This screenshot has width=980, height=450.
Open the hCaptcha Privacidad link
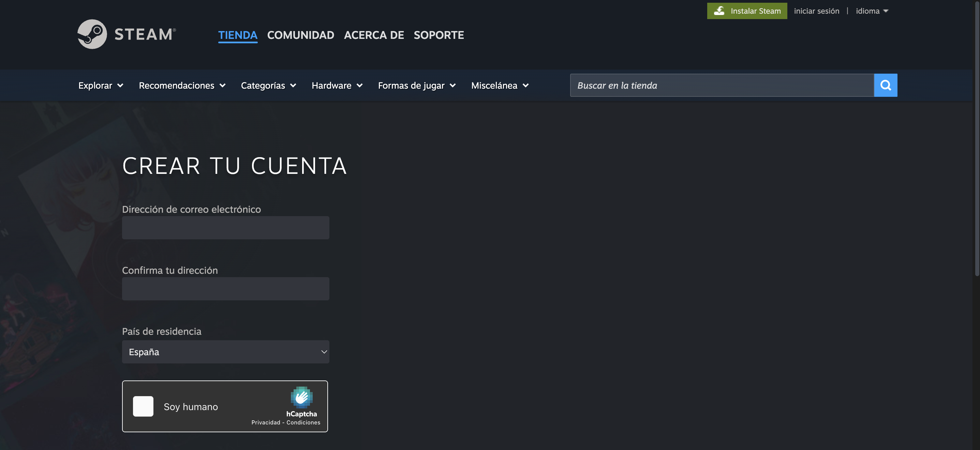coord(266,423)
